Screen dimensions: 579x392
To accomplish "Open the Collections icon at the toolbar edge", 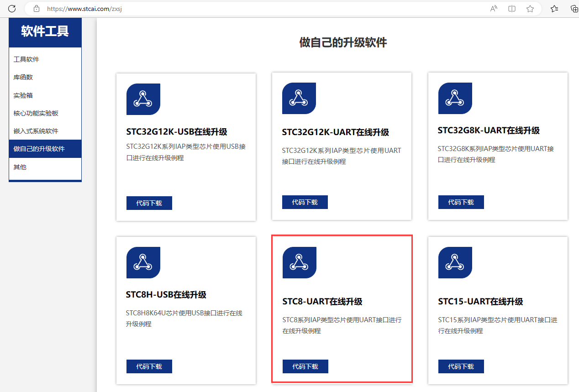I will click(574, 9).
